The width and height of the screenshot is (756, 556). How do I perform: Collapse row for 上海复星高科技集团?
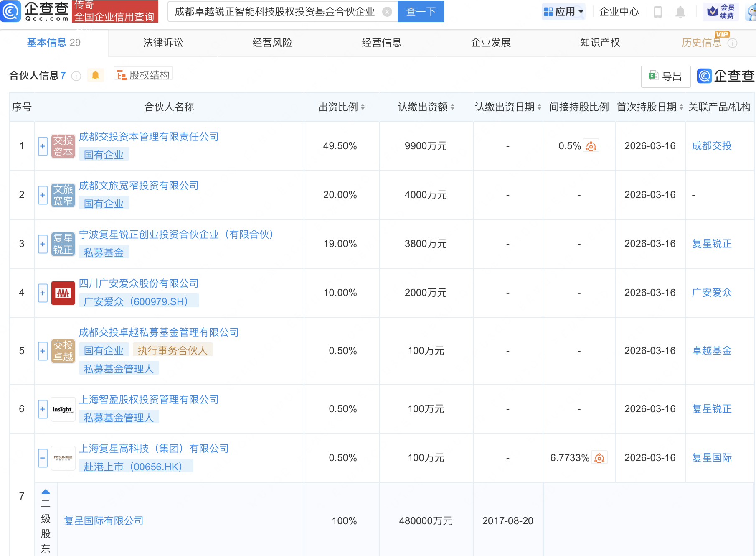pyautogui.click(x=43, y=458)
